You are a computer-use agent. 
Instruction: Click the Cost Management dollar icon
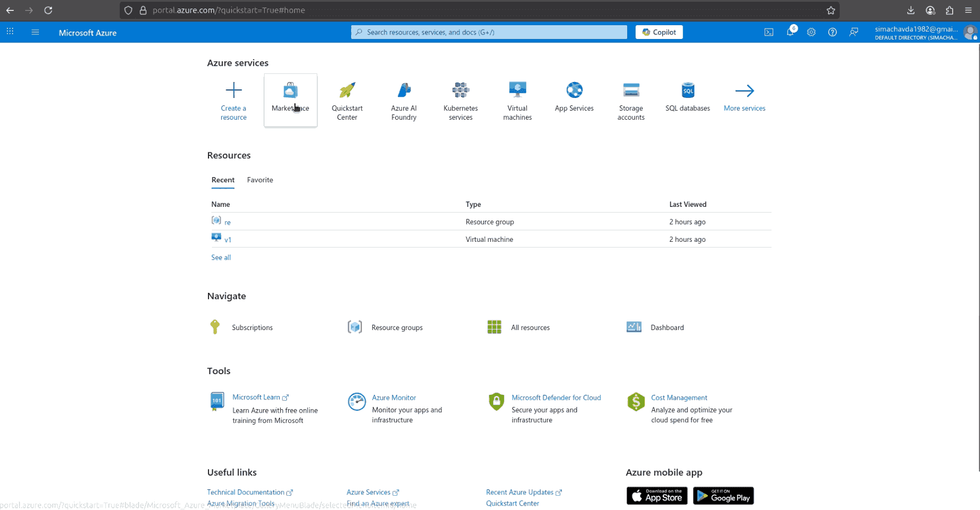(636, 402)
